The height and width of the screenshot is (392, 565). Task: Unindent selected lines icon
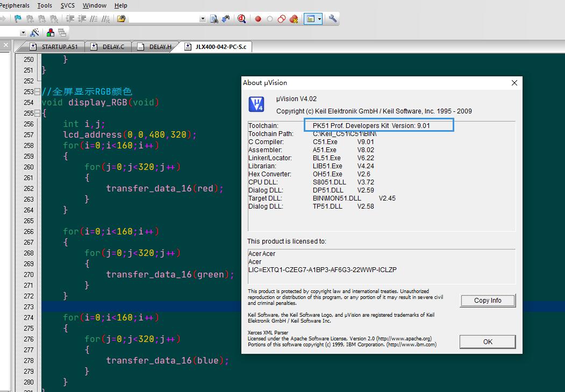[x=82, y=19]
